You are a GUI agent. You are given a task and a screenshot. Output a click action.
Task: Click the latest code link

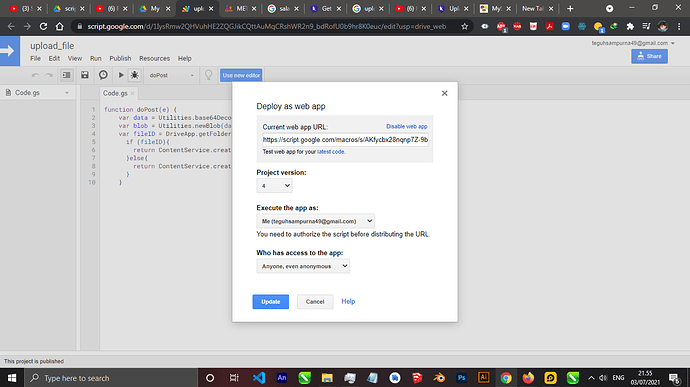point(331,151)
